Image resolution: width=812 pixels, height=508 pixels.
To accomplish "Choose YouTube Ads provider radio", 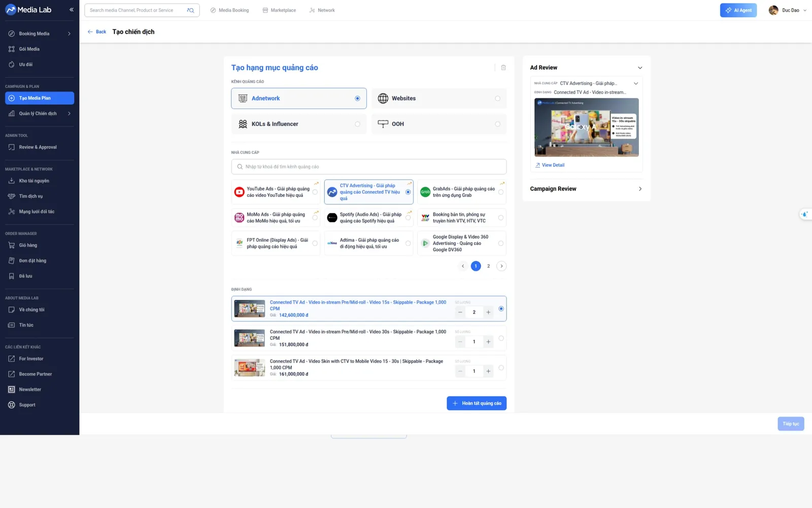I will click(315, 192).
